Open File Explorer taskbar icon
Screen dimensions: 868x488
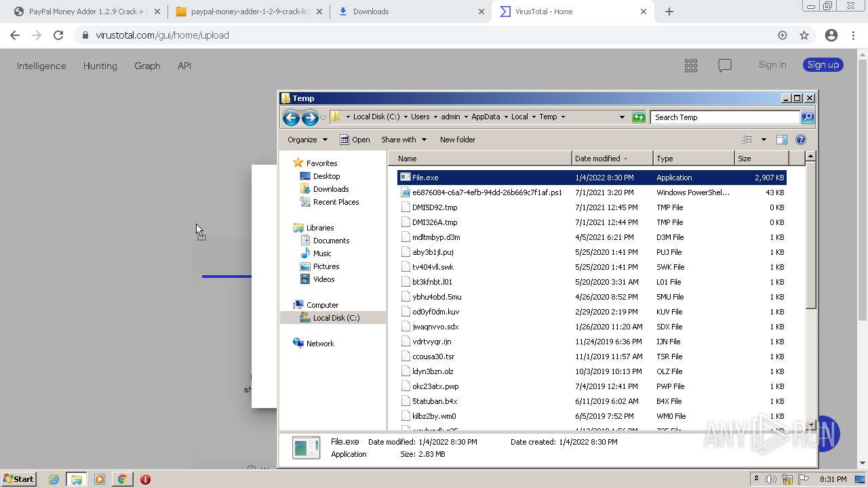[77, 479]
